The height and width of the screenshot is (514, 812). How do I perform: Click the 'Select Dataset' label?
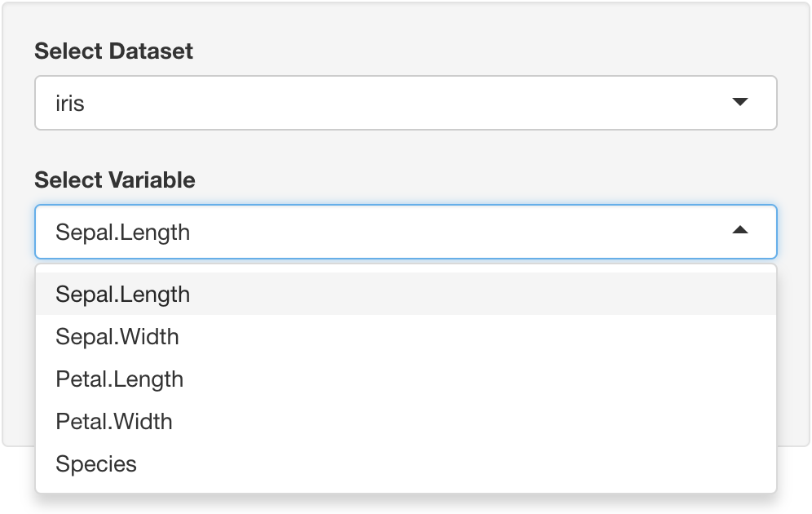[113, 51]
